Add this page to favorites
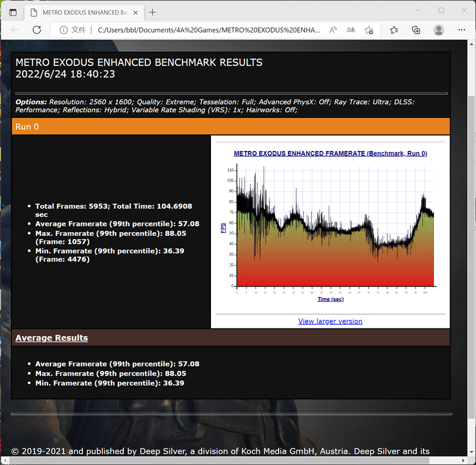This screenshot has height=465, width=476. point(369,30)
